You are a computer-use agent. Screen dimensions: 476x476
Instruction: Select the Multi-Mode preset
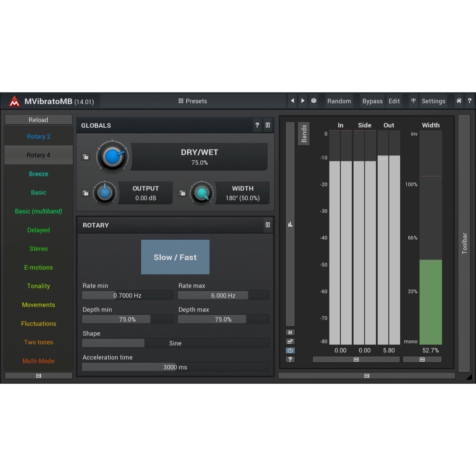(38, 361)
